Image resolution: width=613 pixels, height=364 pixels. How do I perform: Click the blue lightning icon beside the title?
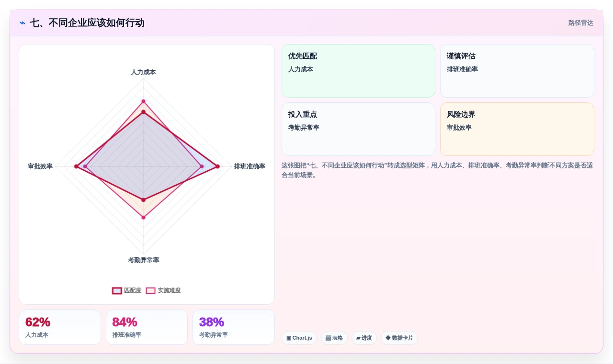click(x=23, y=23)
